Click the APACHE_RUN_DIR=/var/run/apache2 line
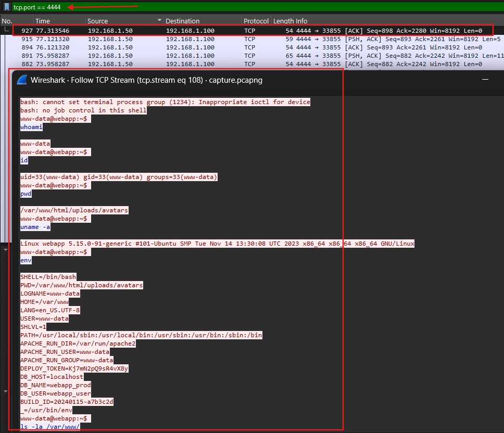This screenshot has width=504, height=433. 78,343
